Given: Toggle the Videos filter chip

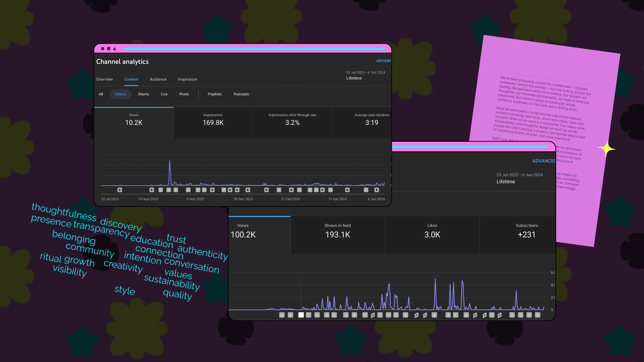Looking at the screenshot, I should (120, 94).
